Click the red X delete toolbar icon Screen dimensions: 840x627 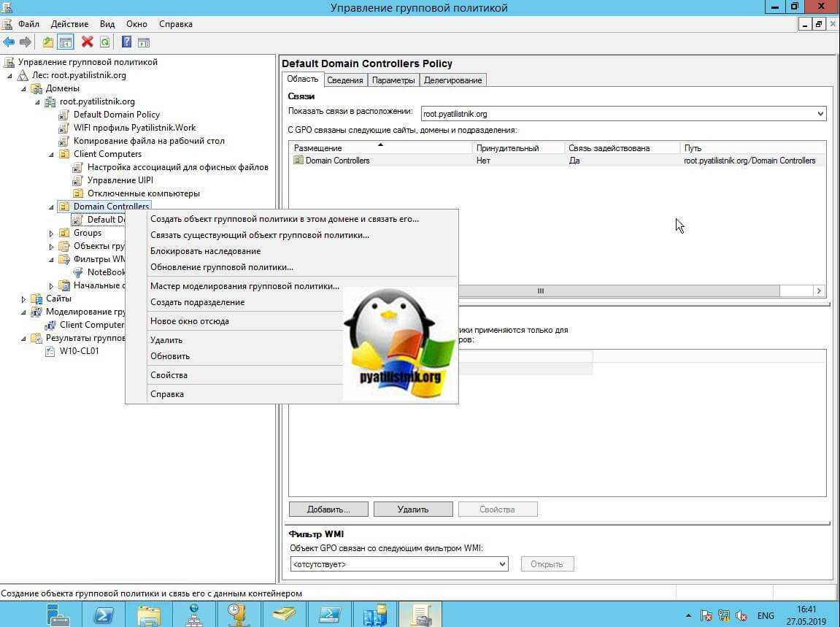point(88,42)
